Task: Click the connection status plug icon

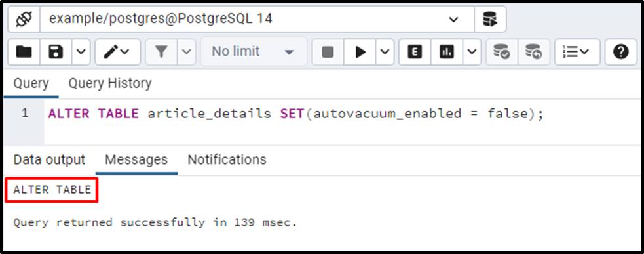Action: pyautogui.click(x=24, y=19)
